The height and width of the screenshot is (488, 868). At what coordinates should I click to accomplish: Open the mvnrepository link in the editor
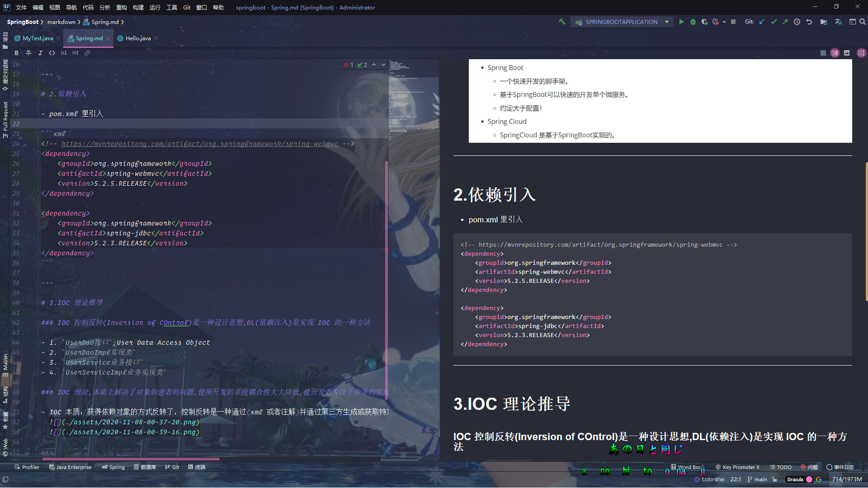200,144
